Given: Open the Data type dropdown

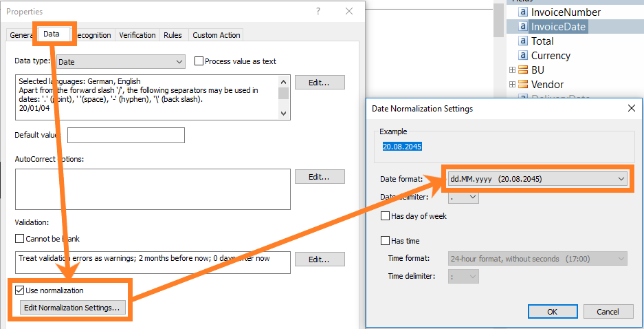Looking at the screenshot, I should pos(121,62).
